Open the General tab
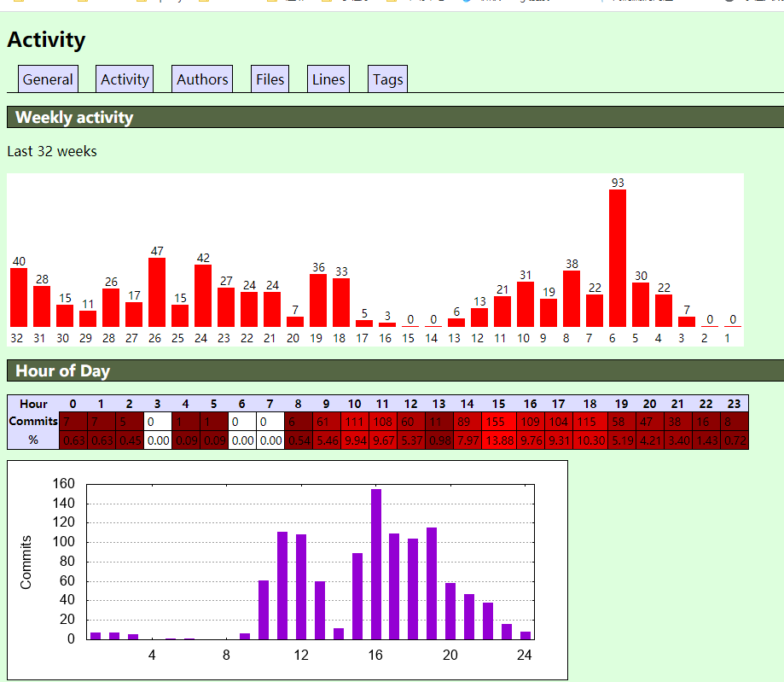The height and width of the screenshot is (682, 784). [48, 79]
